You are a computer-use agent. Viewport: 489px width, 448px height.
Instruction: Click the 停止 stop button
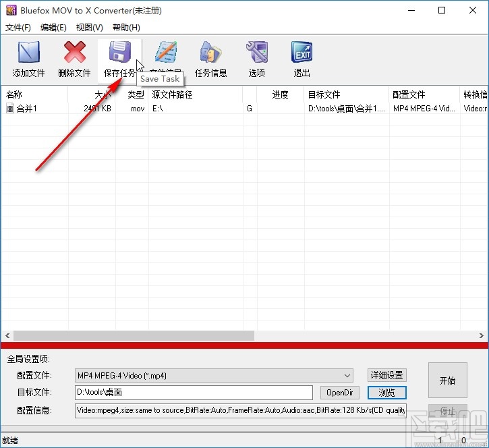[x=448, y=411]
